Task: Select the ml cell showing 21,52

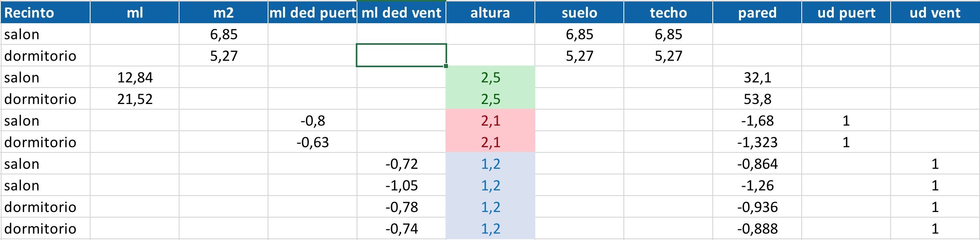Action: click(135, 99)
